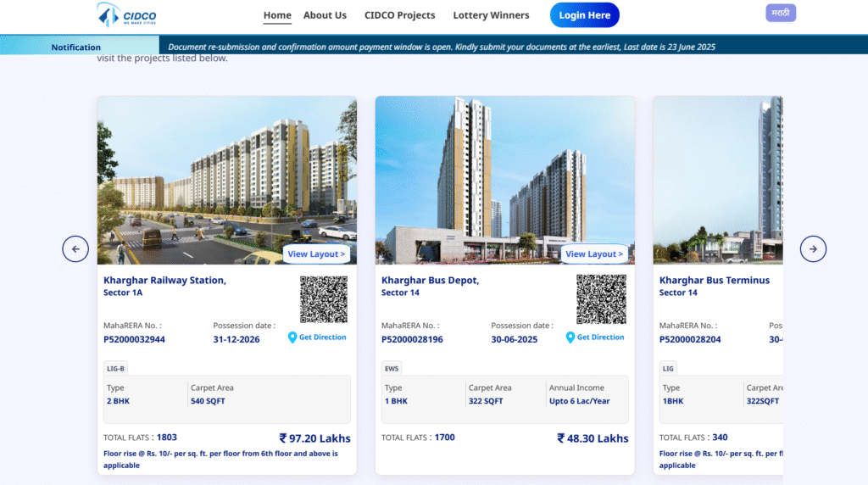Open the About Us page
The width and height of the screenshot is (868, 485).
pos(325,15)
